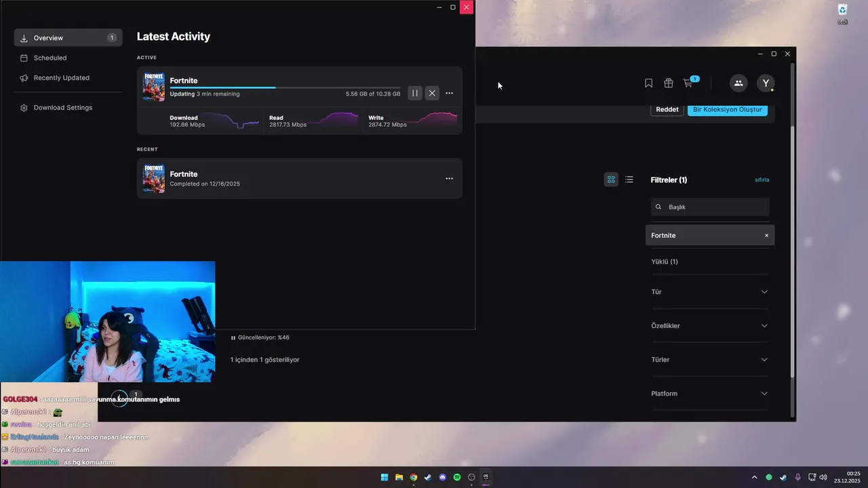Open Discord from the taskbar
The width and height of the screenshot is (868, 488).
coord(443,477)
